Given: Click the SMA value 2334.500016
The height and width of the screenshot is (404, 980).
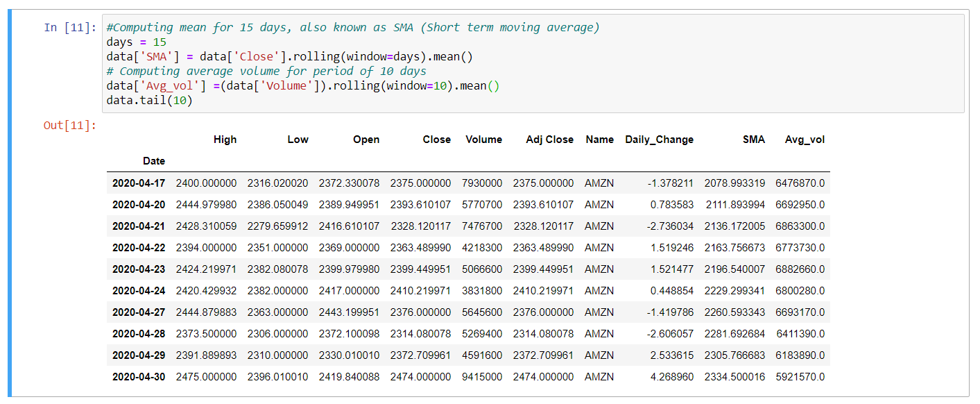Looking at the screenshot, I should point(734,377).
